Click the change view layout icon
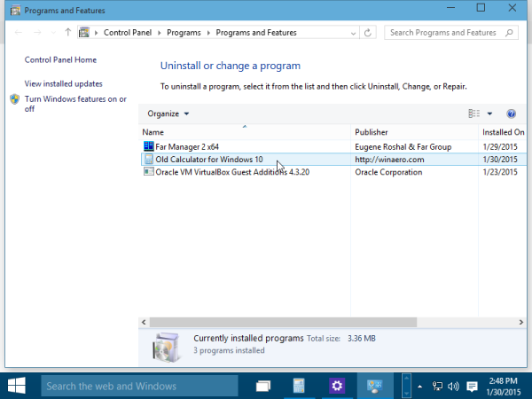The width and height of the screenshot is (532, 399). point(474,113)
